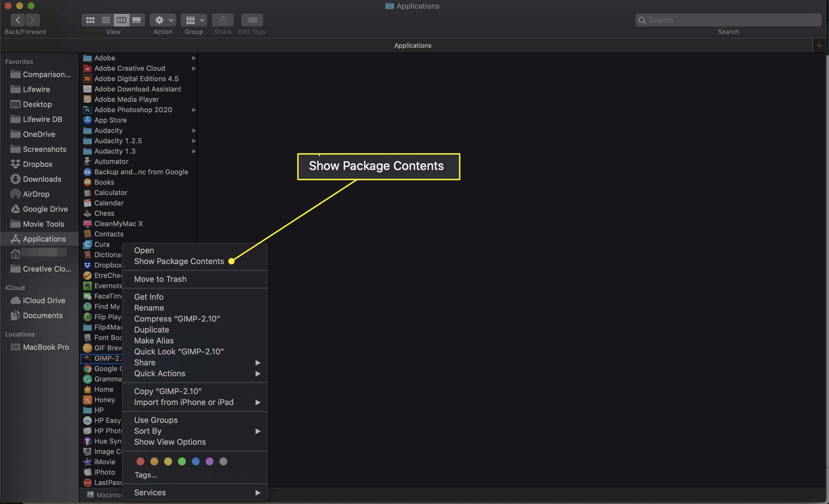Go back with the Back arrow button
Viewport: 829px width, 504px height.
pos(18,20)
